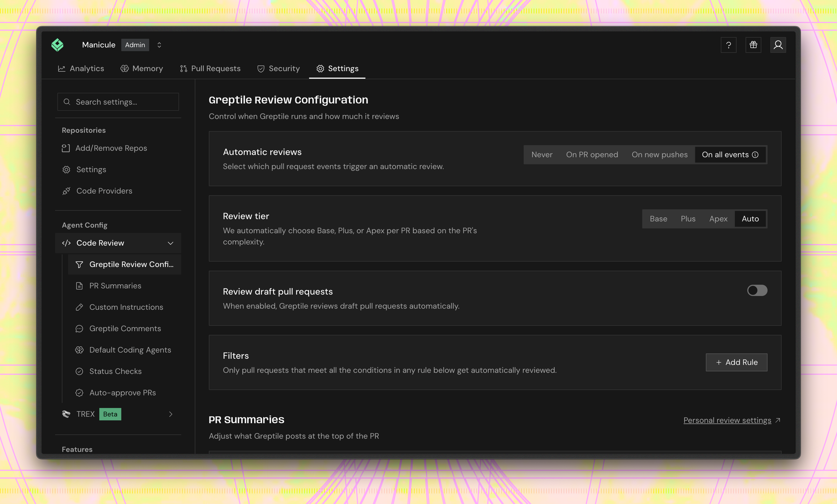This screenshot has height=504, width=837.
Task: Expand the TREX Beta section chevron
Action: (171, 414)
